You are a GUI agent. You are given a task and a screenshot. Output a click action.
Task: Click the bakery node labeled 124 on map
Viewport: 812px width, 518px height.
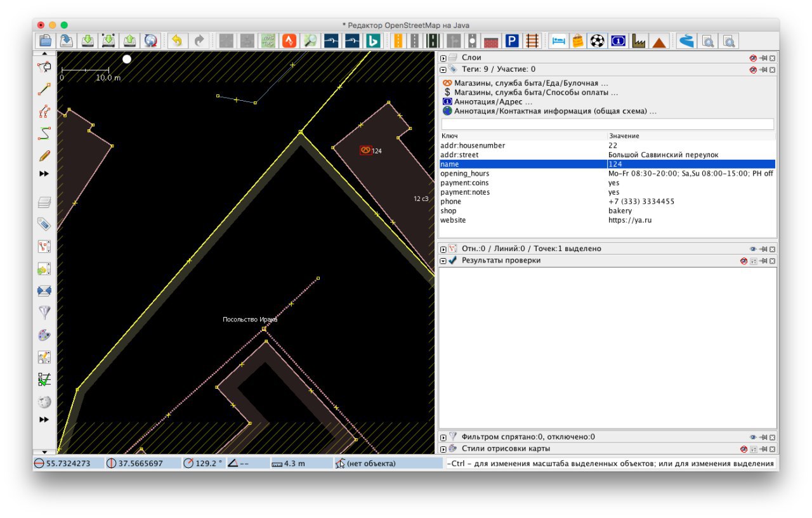pos(365,150)
